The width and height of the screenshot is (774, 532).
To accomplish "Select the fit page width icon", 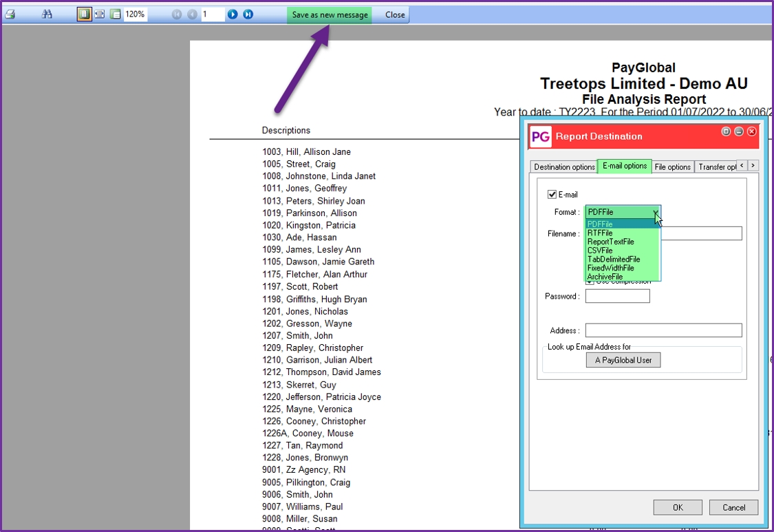I will pos(100,14).
